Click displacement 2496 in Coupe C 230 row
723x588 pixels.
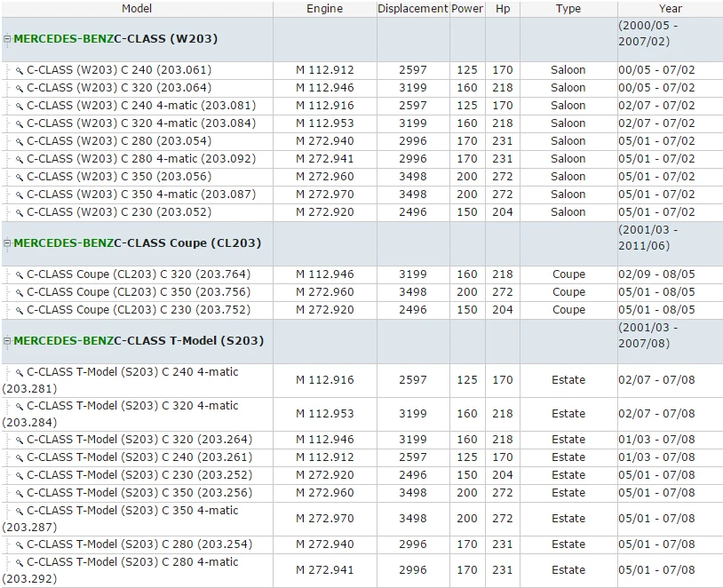coord(413,310)
